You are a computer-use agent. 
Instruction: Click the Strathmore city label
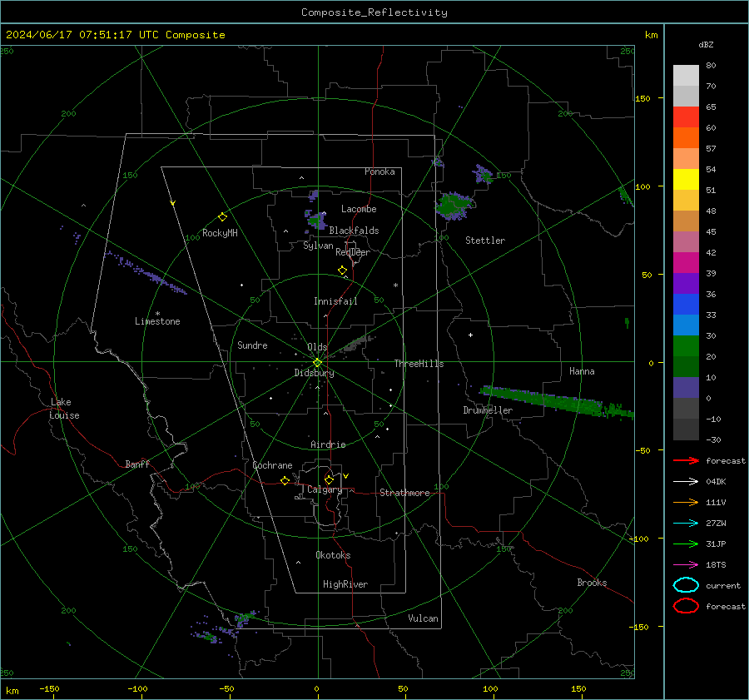pyautogui.click(x=404, y=493)
